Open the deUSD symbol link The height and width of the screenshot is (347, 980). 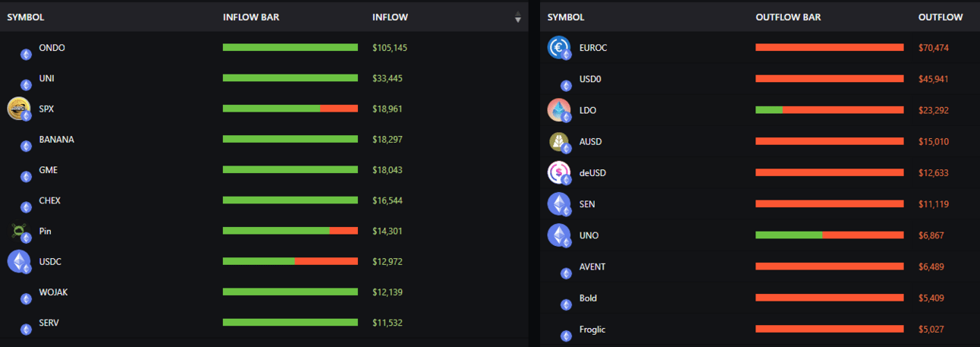592,172
